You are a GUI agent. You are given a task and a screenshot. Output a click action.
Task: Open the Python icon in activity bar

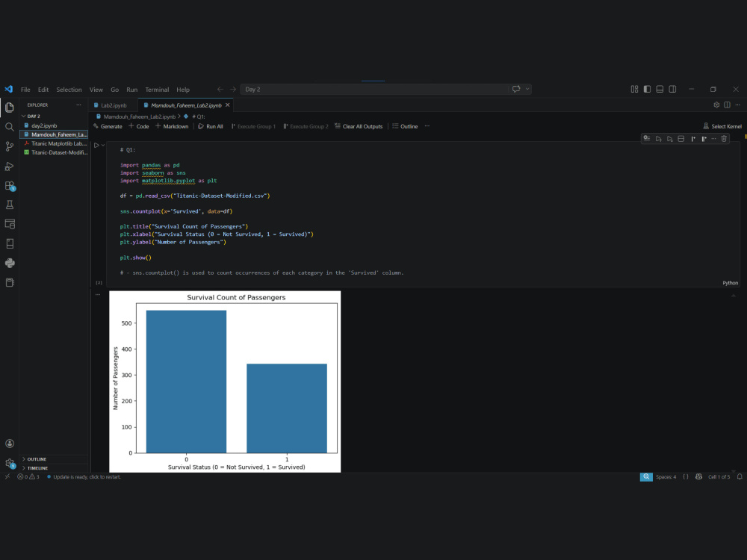click(x=10, y=263)
